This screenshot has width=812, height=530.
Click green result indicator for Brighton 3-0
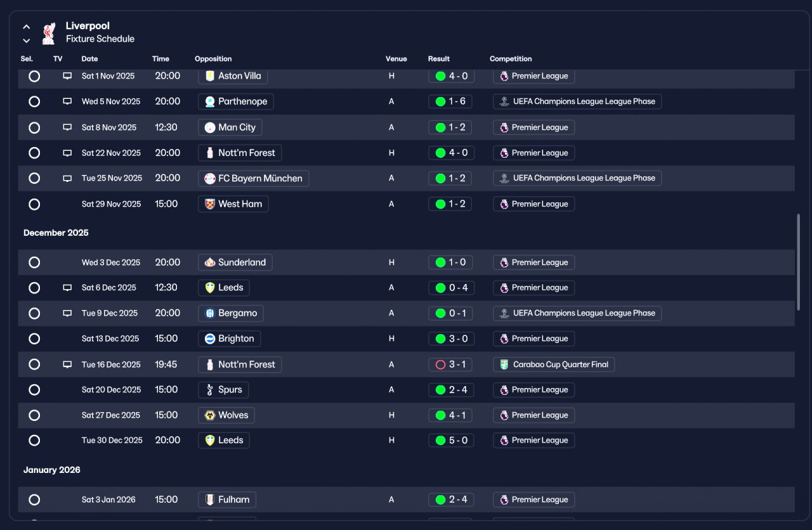[x=440, y=339]
